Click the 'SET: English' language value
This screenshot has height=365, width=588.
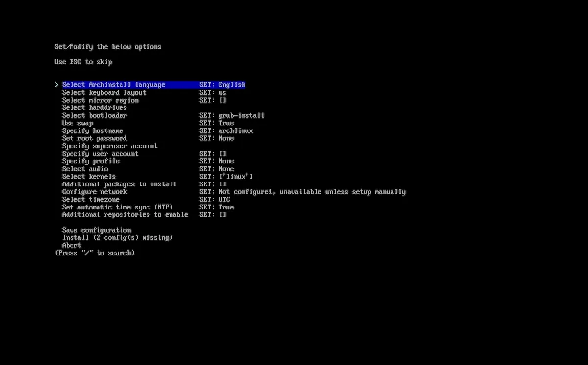pos(222,85)
